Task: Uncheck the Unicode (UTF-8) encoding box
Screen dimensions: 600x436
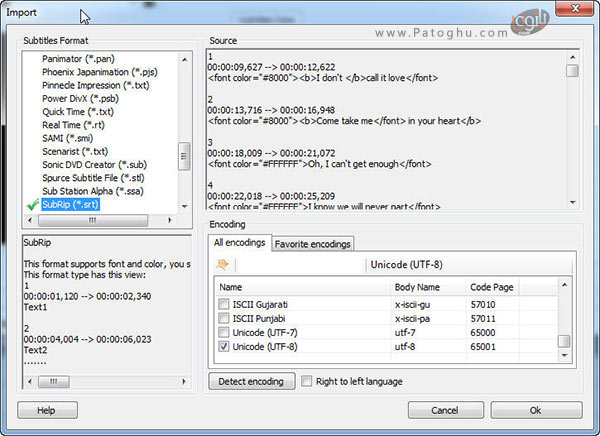Action: click(x=223, y=346)
